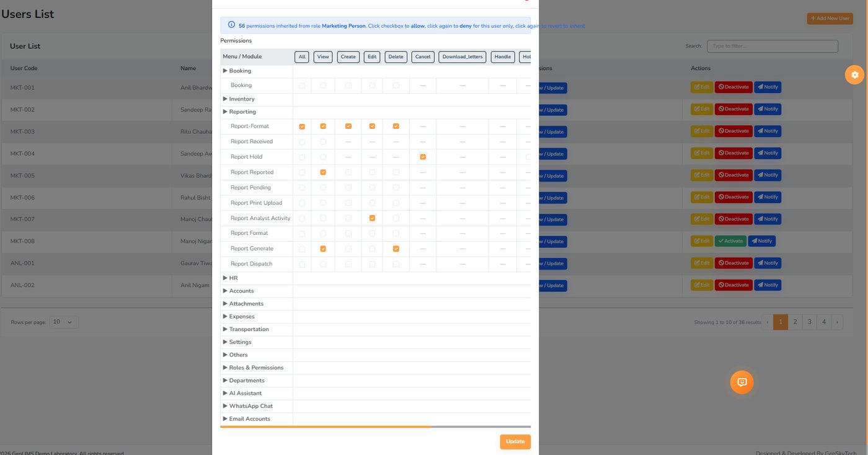The height and width of the screenshot is (455, 868).
Task: Click the Download_letters column header button
Action: pos(463,57)
